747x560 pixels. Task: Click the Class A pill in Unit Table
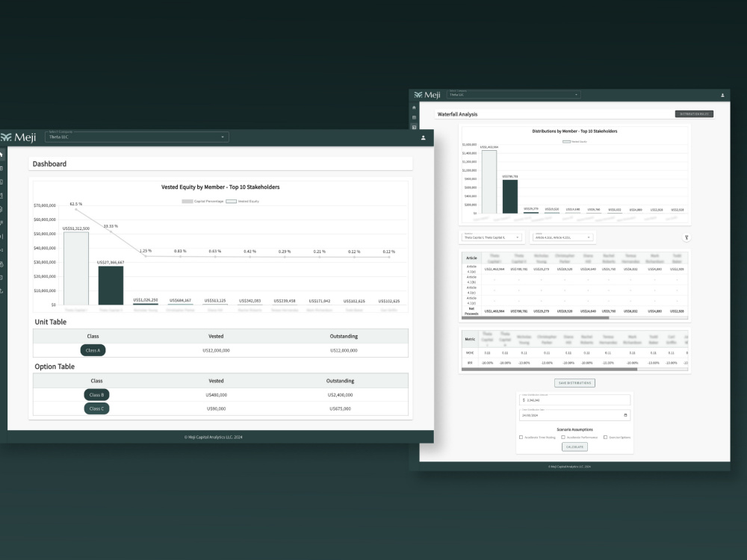93,350
